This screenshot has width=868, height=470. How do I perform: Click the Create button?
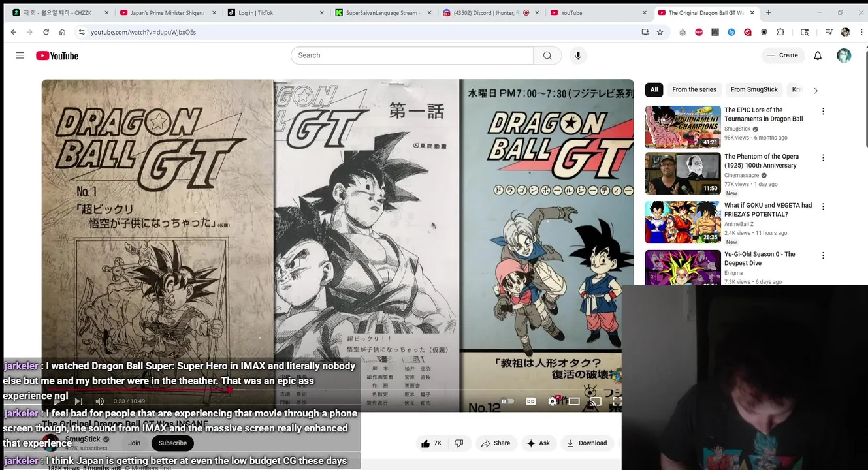click(x=782, y=55)
